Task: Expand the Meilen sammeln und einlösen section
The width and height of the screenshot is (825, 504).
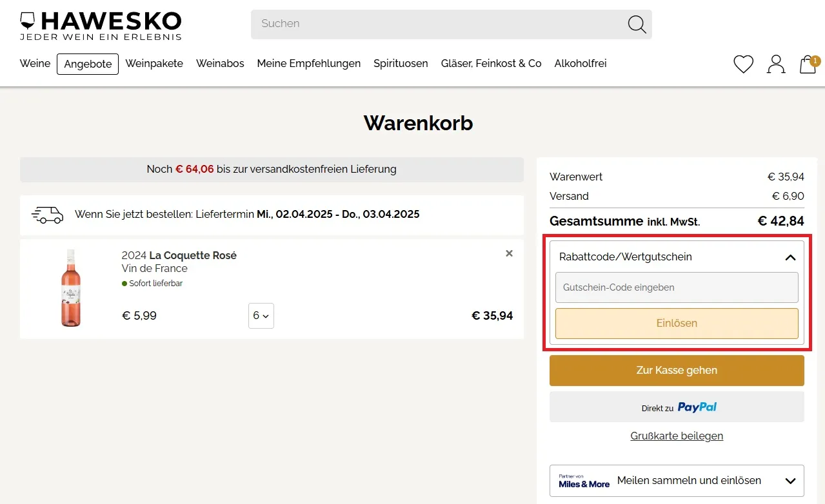Action: pos(790,480)
